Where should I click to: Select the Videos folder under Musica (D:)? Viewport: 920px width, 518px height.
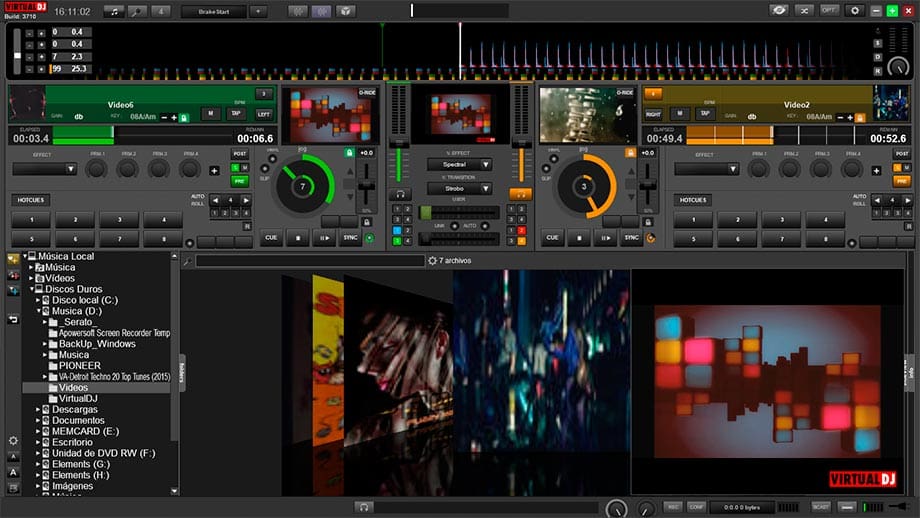73,388
